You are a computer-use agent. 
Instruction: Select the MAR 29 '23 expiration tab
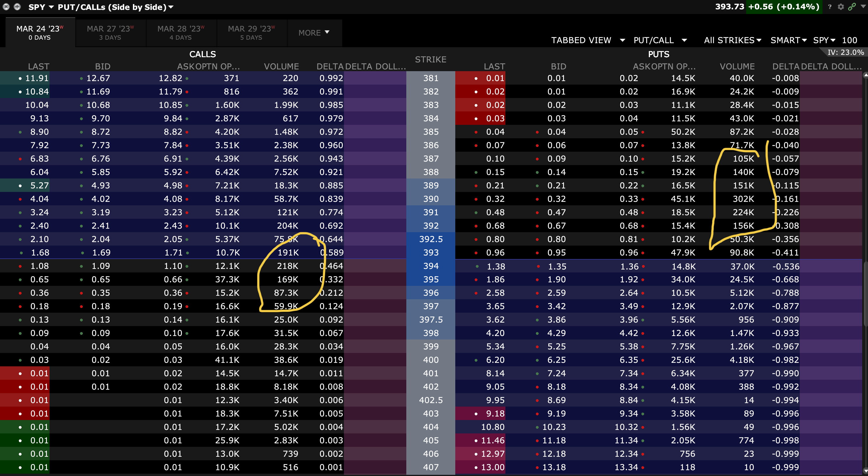tap(251, 33)
